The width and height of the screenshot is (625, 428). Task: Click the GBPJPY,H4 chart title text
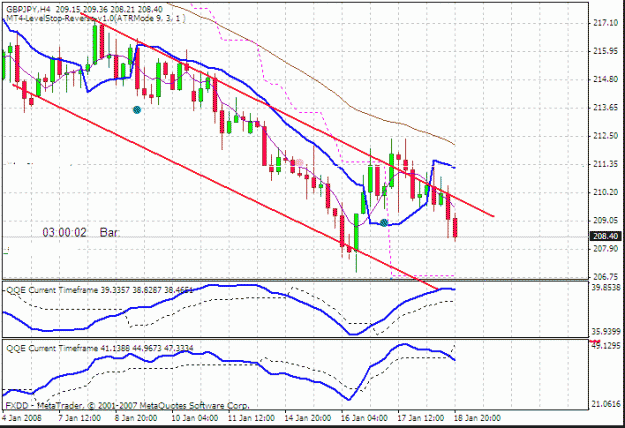coord(85,8)
